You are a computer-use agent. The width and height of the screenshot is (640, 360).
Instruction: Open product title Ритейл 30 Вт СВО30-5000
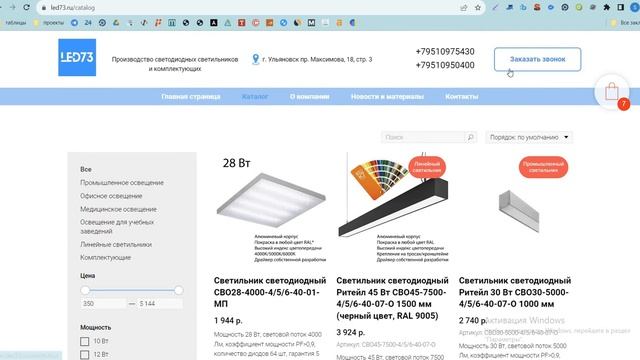coord(515,292)
